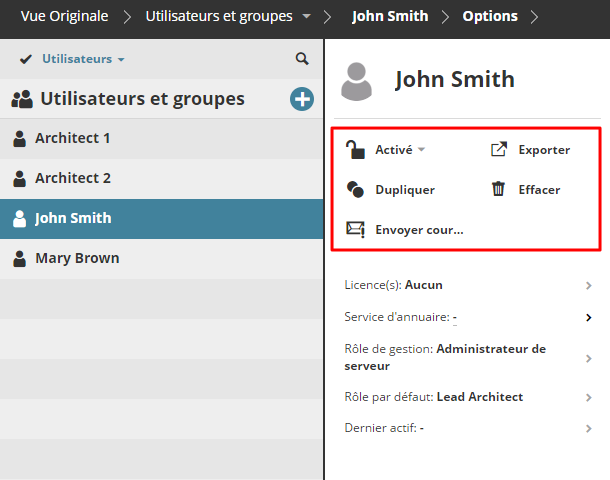
Task: Expand the Service d'annuaire row
Action: [x=589, y=317]
